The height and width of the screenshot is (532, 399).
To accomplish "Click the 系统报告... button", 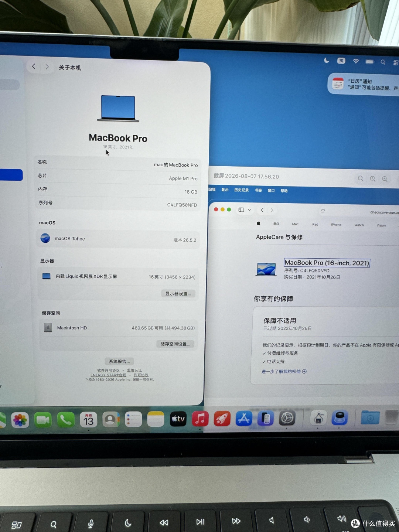I will click(119, 361).
